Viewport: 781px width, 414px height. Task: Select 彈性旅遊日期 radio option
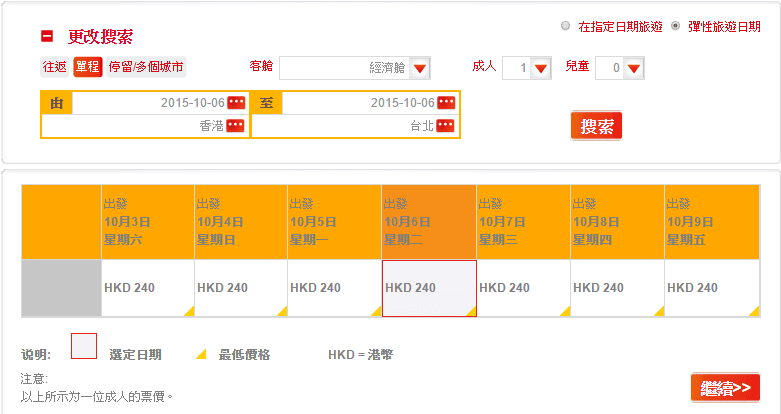(x=677, y=26)
